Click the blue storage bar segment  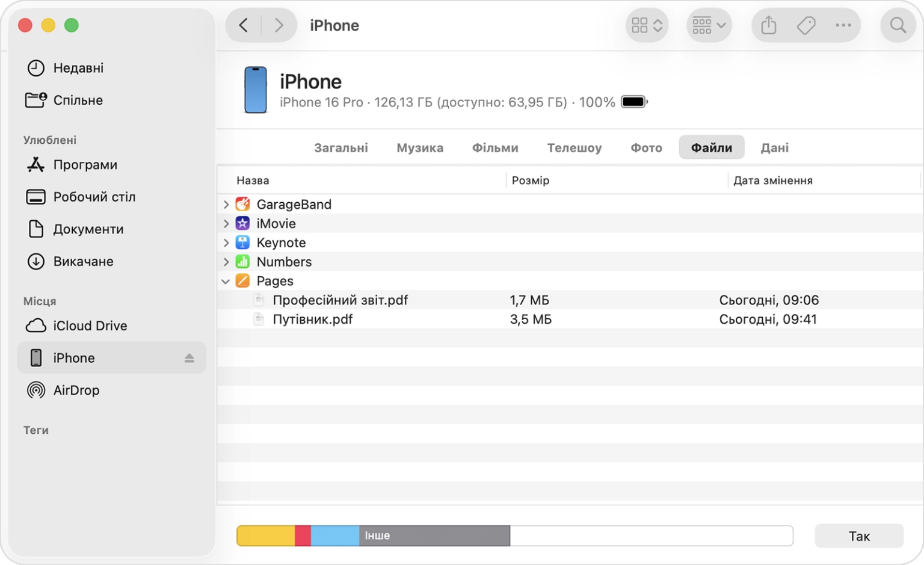(335, 536)
